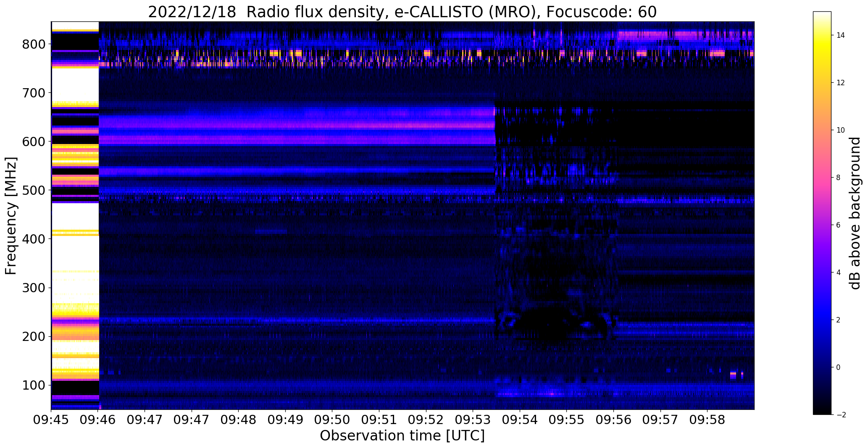
Task: Click the 09:53 time tick label
Action: [473, 420]
